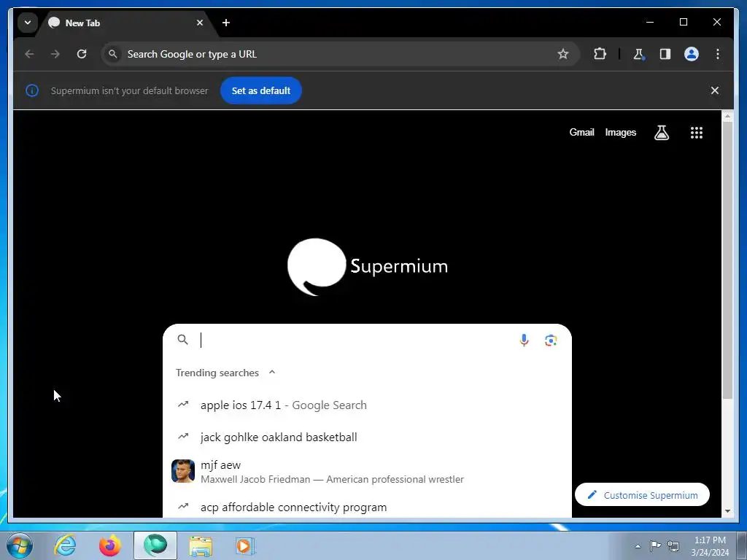Open Windows Media Player from taskbar
This screenshot has height=560, width=747.
[x=245, y=545]
